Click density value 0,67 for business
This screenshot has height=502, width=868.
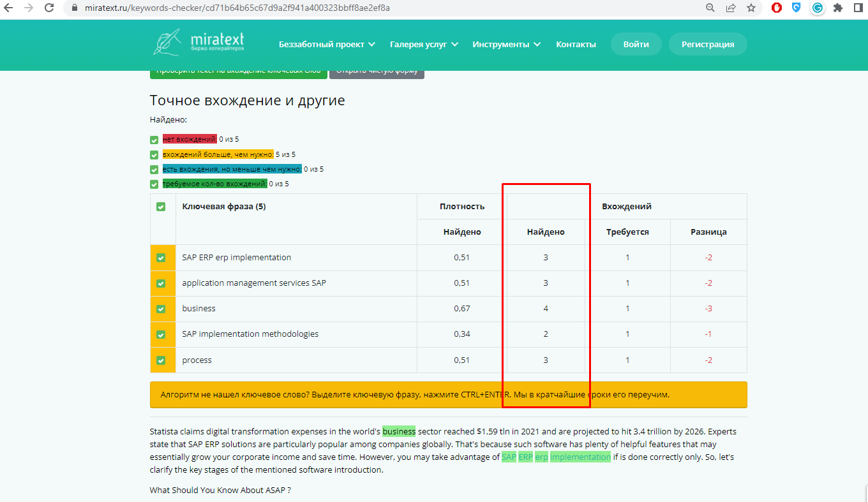click(462, 309)
